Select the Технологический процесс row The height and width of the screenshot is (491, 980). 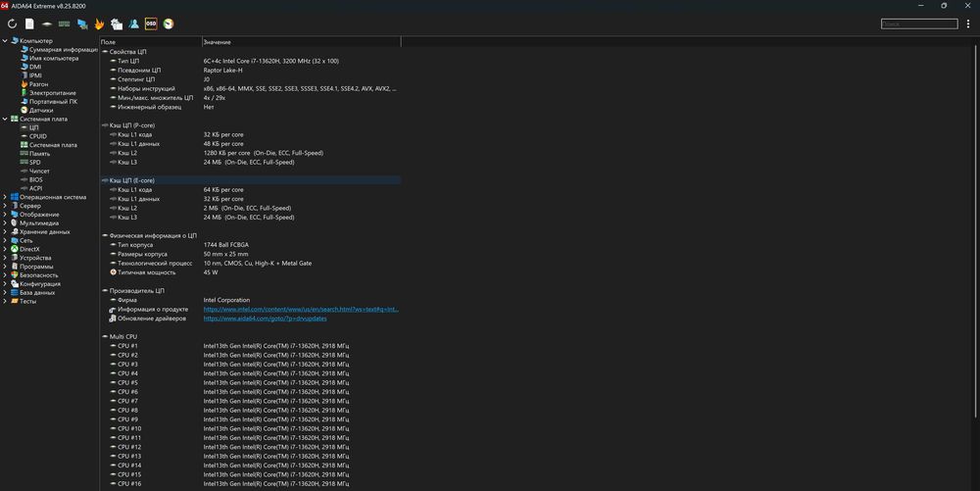(250, 263)
